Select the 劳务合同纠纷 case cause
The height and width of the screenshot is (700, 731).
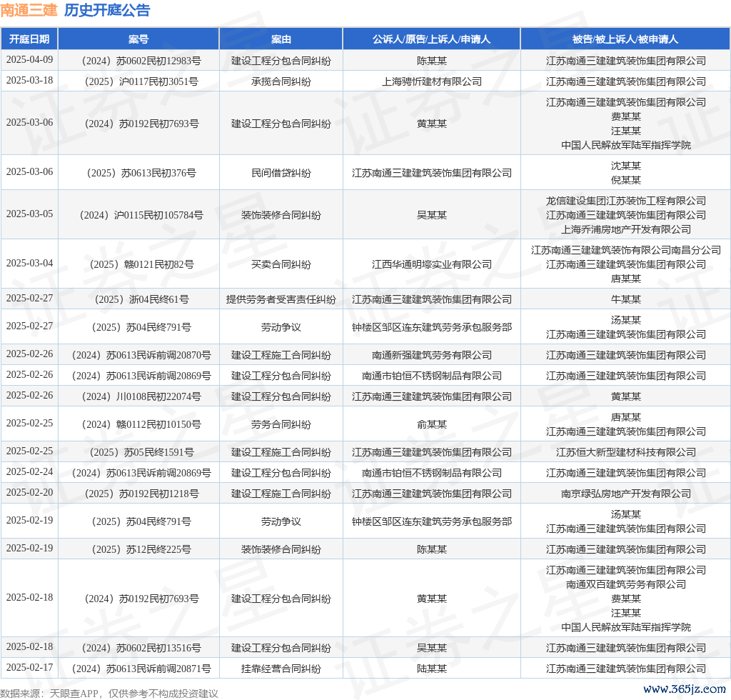[281, 424]
